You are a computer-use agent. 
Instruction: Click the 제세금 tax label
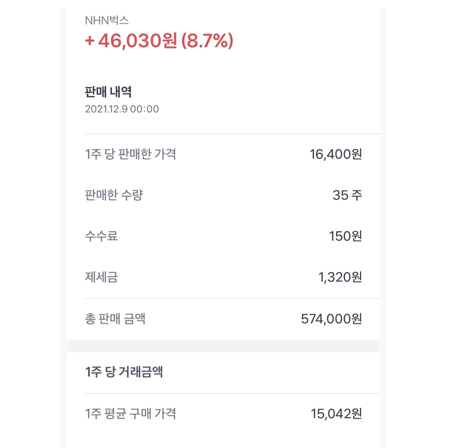click(x=101, y=277)
